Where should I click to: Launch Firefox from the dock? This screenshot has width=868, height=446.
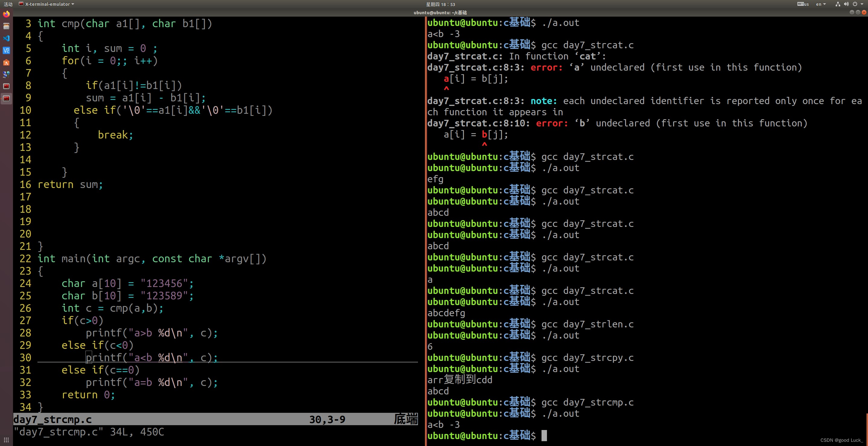point(6,14)
